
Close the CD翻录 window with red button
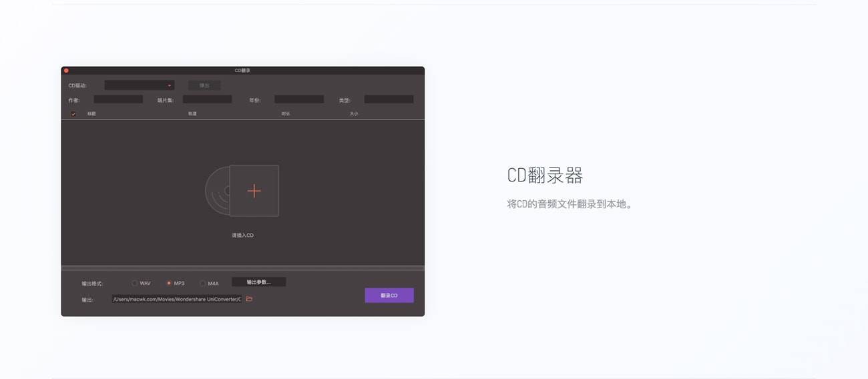(x=66, y=70)
